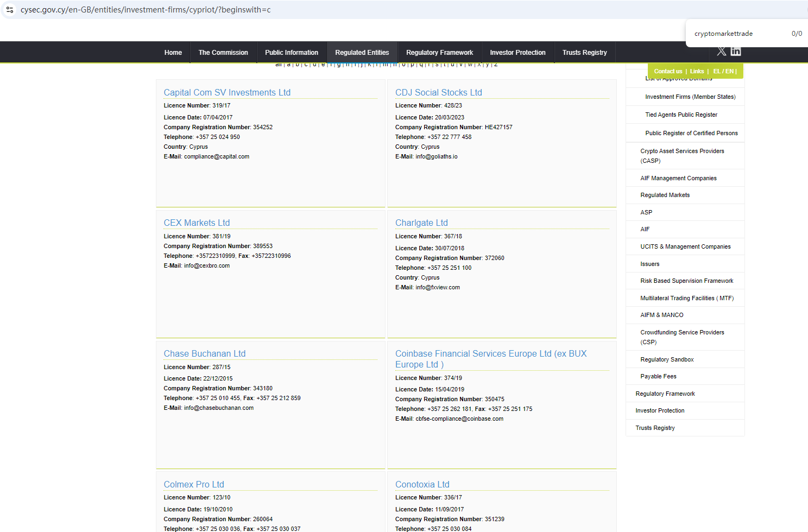Viewport: 808px width, 532px height.
Task: Open the Investor Protection menu
Action: click(517, 53)
